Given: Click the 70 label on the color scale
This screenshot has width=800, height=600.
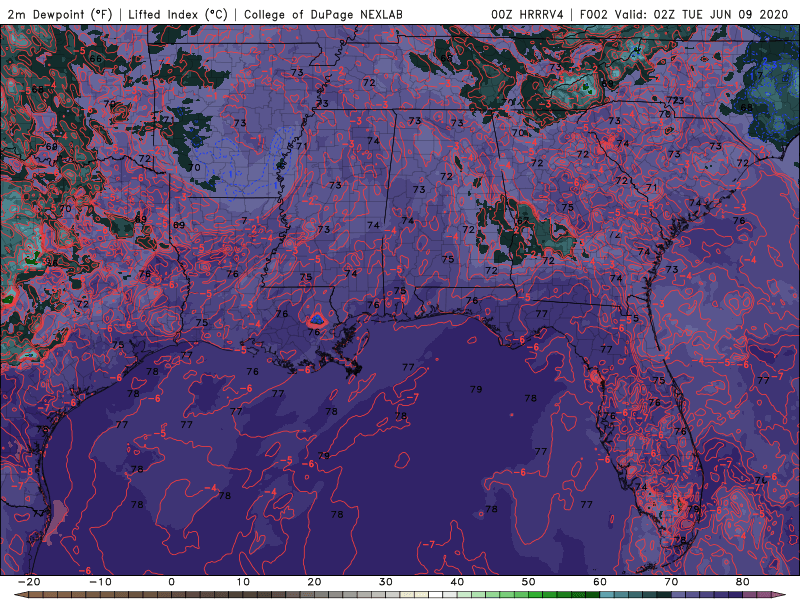Looking at the screenshot, I should click(671, 582).
